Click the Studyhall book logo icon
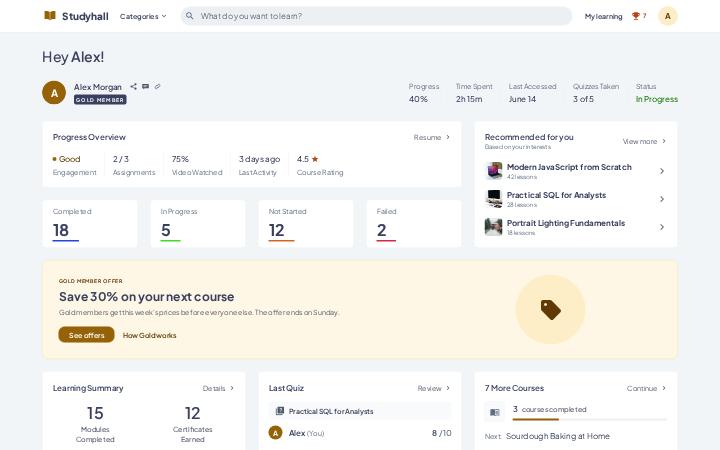 pos(50,16)
